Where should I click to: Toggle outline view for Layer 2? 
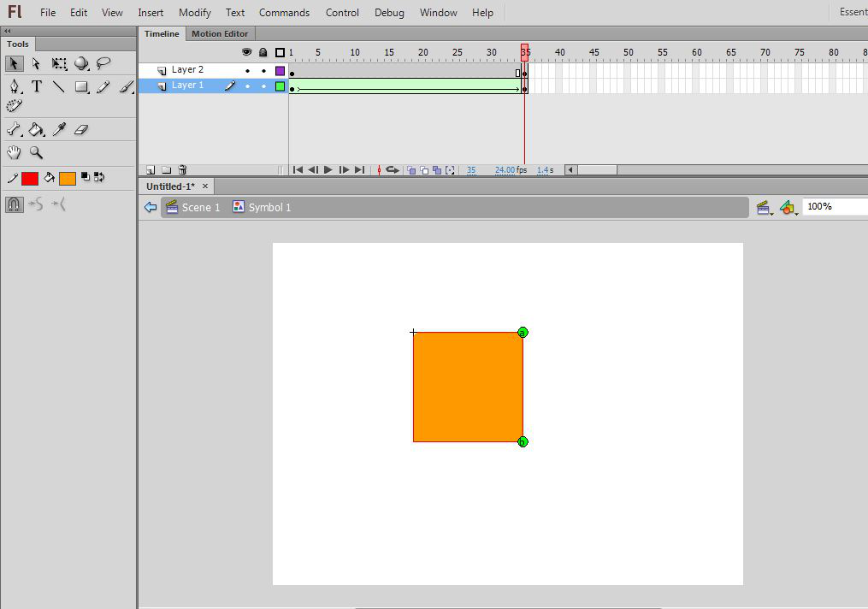[x=280, y=71]
